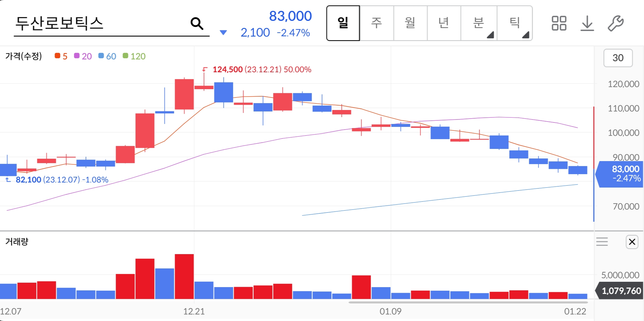
Task: Click the download arrow icon
Action: pos(587,23)
